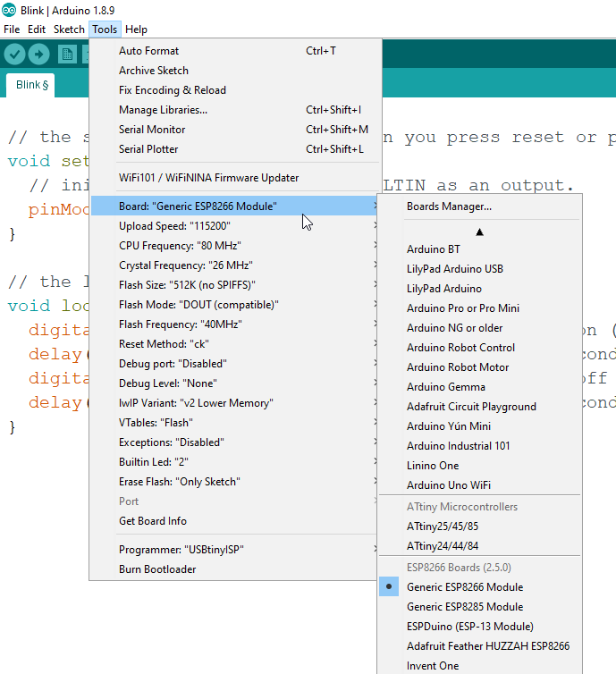Select the LilyPad Arduino USB board
Viewport: 616px width, 674px height.
point(480,269)
